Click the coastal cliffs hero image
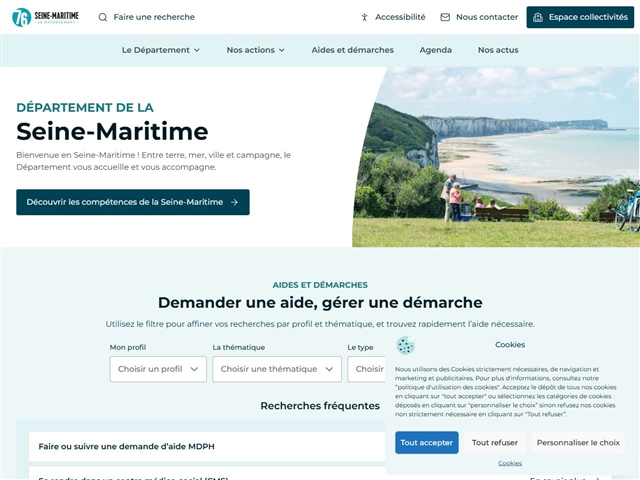 click(496, 157)
